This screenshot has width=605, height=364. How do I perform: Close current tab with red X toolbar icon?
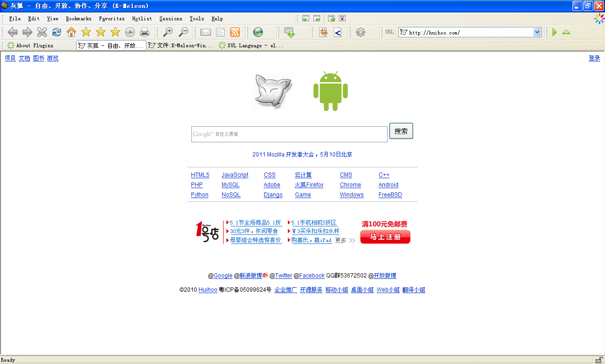(x=342, y=18)
